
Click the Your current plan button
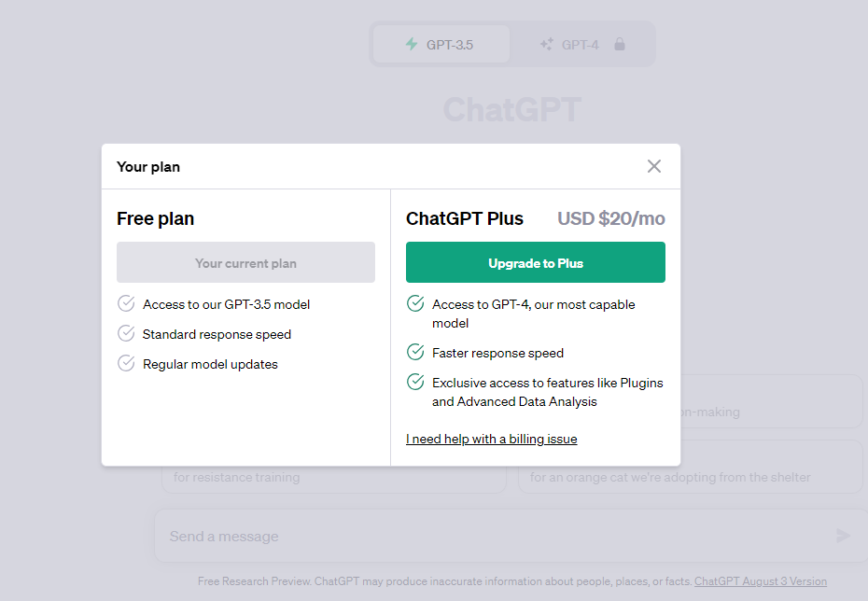245,262
